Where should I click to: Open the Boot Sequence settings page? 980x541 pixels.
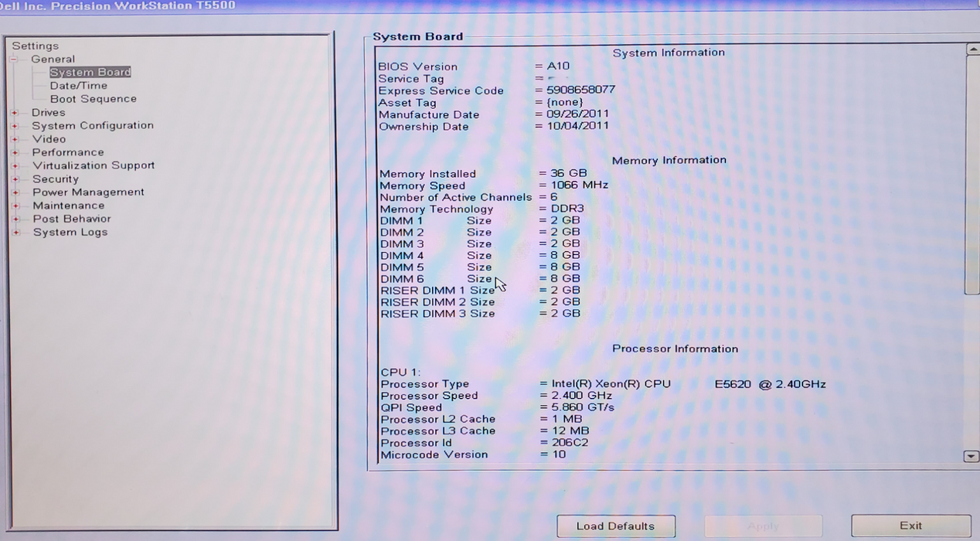click(94, 99)
